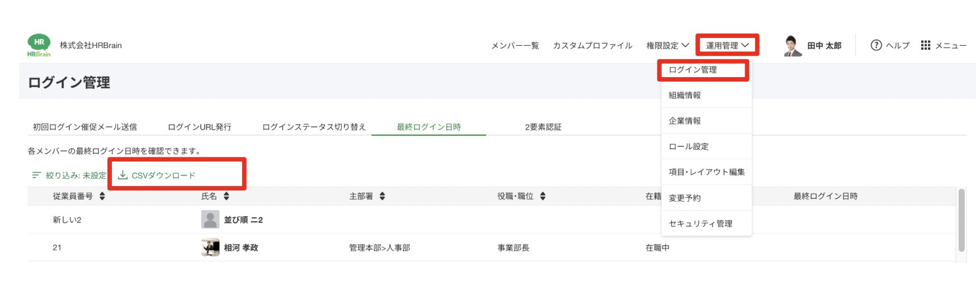Sort by 役職・職位 column arrows
This screenshot has height=286, width=980.
pos(543,196)
